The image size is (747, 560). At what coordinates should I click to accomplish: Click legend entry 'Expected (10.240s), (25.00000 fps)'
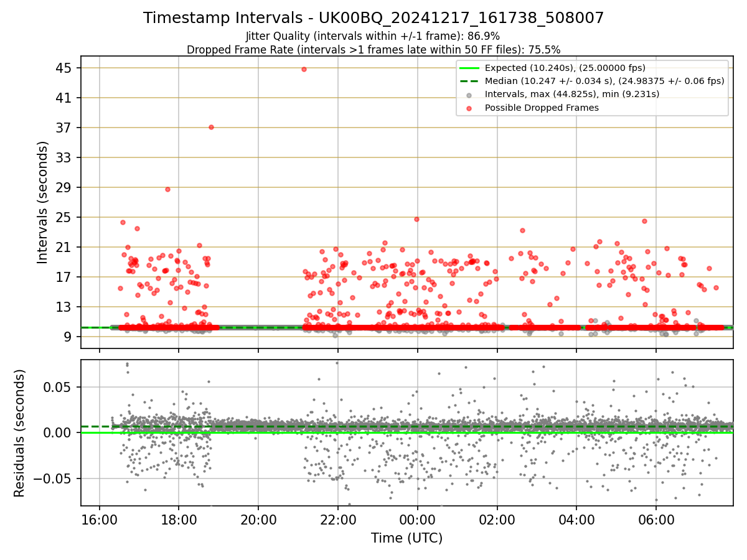click(565, 68)
